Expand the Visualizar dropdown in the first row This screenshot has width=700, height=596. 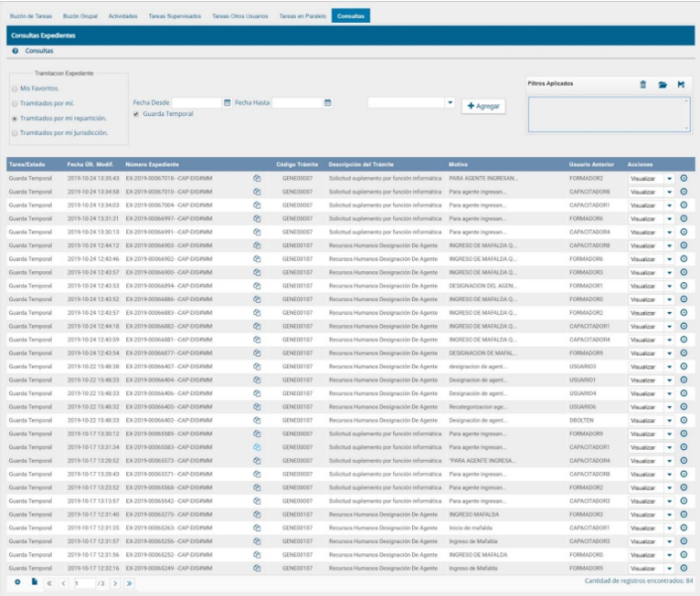click(x=669, y=178)
